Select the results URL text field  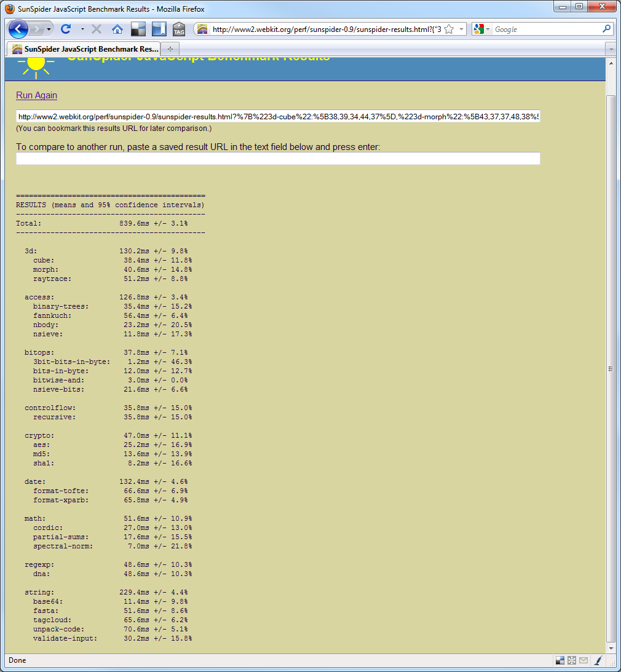point(278,116)
